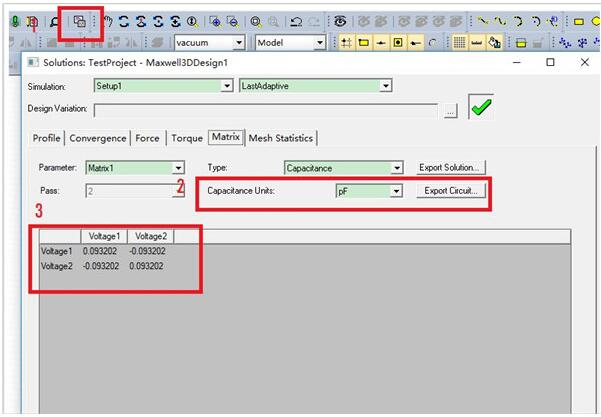Toggle the active eye Show/Hide visibility icon

[x=340, y=21]
